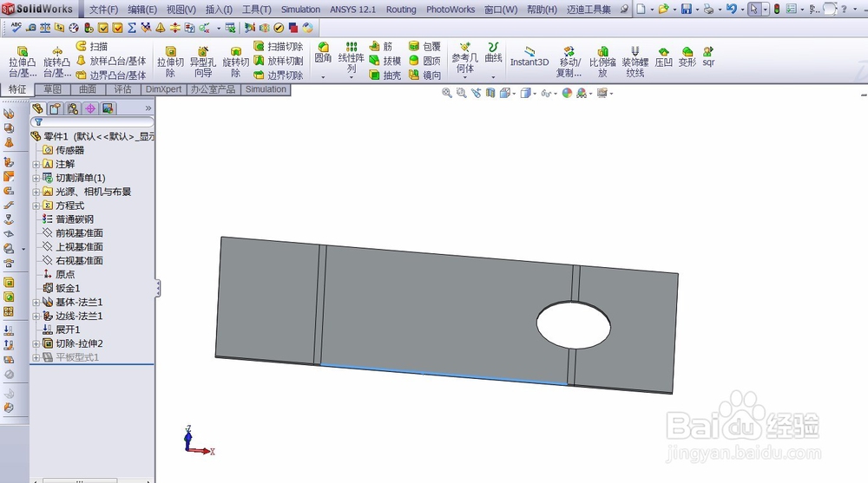The height and width of the screenshot is (483, 868).
Task: Click the Equations sigma icon in toolbar
Action: click(132, 27)
